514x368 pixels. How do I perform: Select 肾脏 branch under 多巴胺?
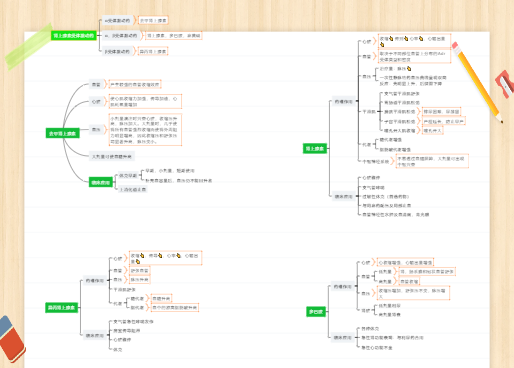[366, 310]
